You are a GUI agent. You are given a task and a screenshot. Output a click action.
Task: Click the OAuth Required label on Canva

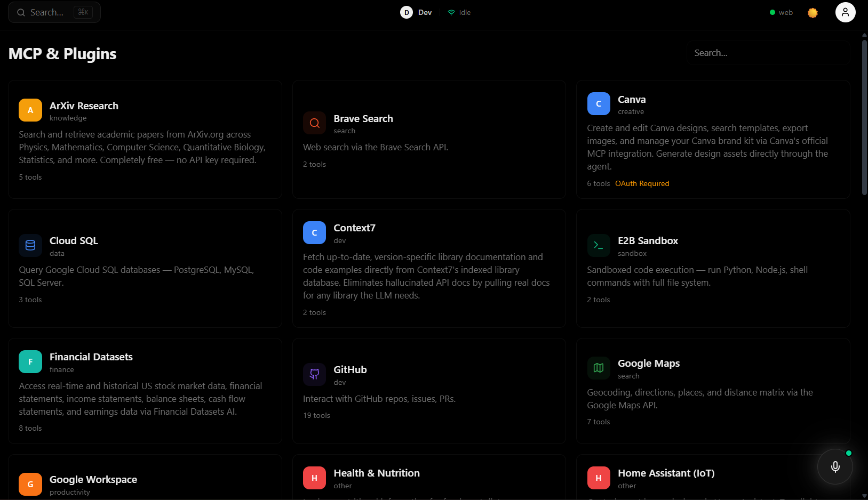point(642,183)
